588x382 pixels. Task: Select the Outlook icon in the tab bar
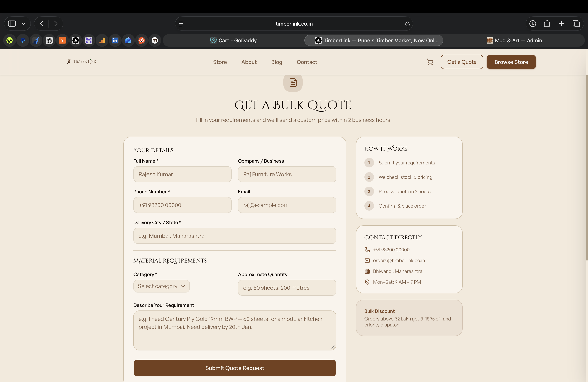(128, 40)
